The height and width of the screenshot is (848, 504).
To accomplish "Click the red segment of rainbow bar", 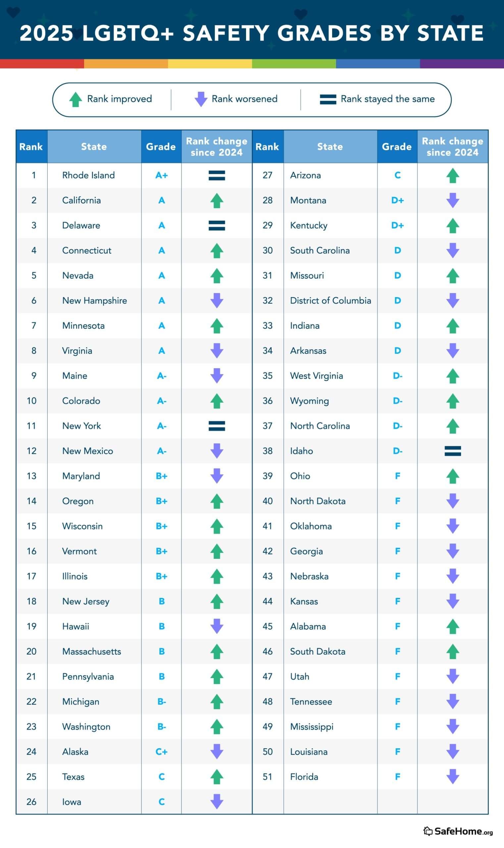I will (x=42, y=64).
